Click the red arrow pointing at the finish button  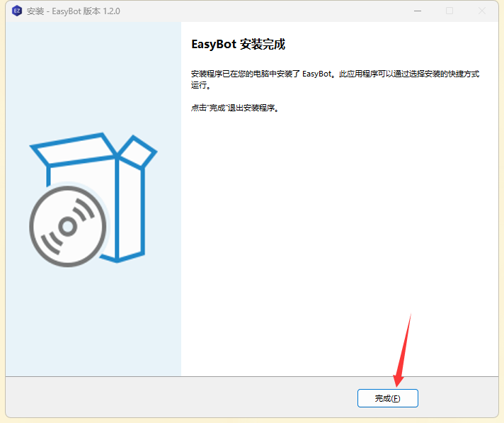[x=403, y=351]
